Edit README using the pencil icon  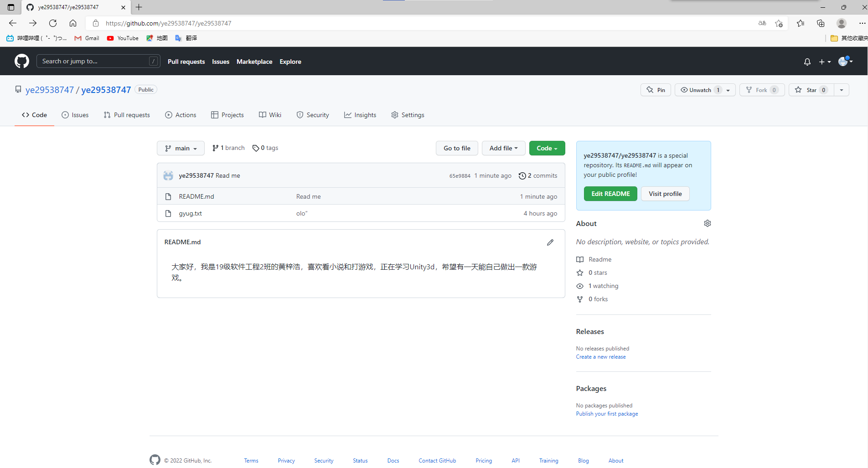(550, 242)
